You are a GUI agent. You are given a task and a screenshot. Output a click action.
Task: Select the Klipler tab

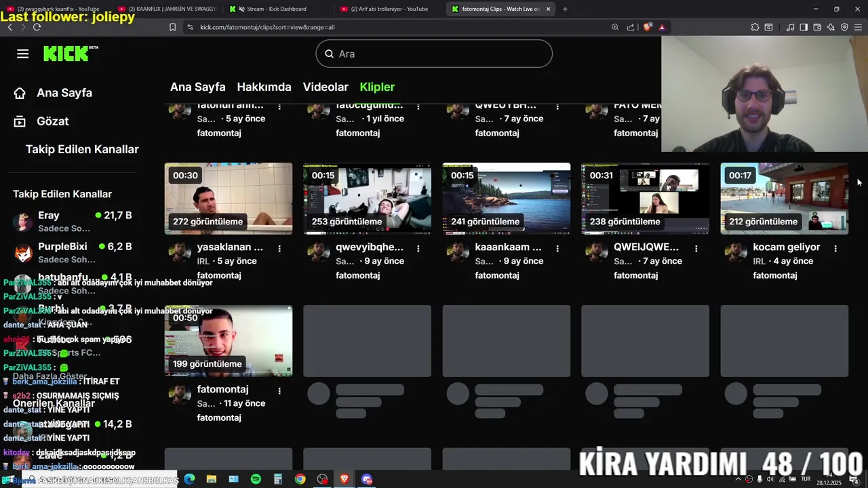pos(377,87)
